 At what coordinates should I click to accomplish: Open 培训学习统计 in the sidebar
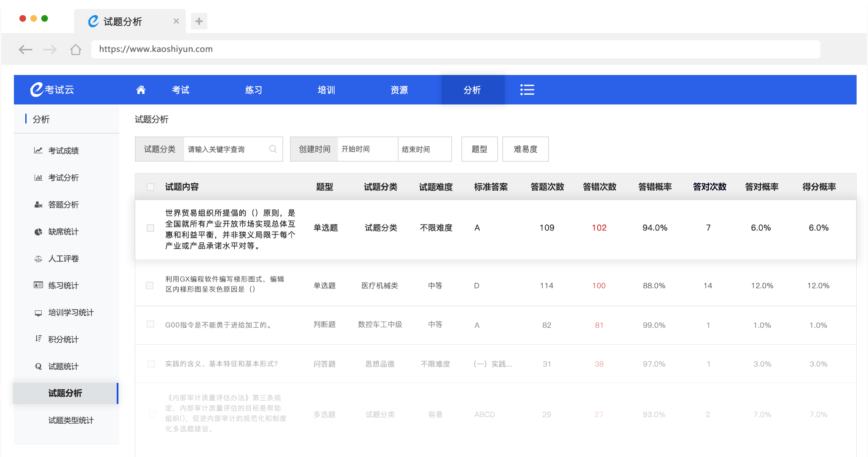tap(71, 313)
